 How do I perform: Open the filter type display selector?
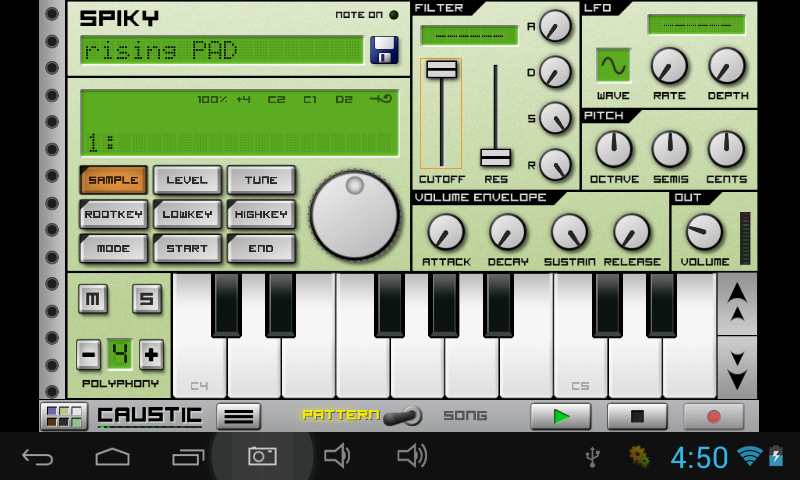click(469, 35)
